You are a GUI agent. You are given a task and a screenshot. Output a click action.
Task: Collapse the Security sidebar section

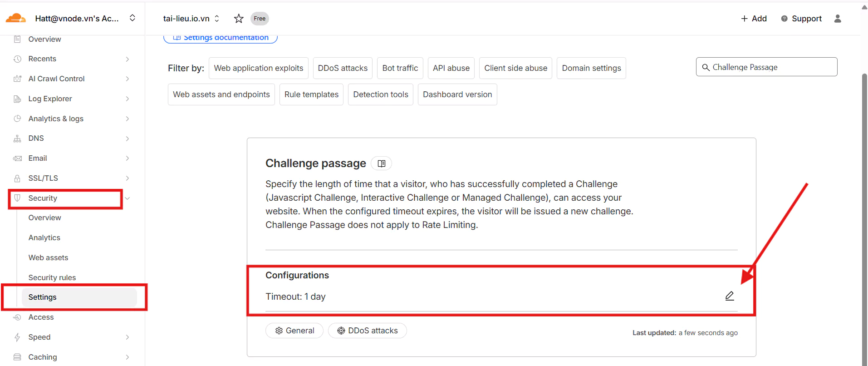click(x=128, y=198)
